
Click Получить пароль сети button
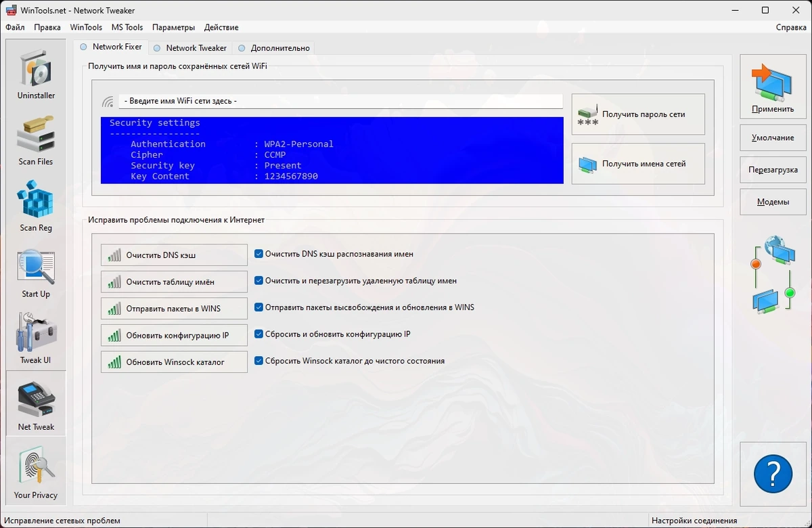click(638, 114)
